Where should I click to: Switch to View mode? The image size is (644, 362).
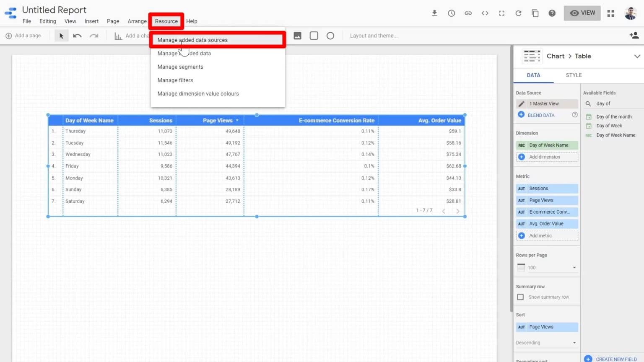click(582, 13)
